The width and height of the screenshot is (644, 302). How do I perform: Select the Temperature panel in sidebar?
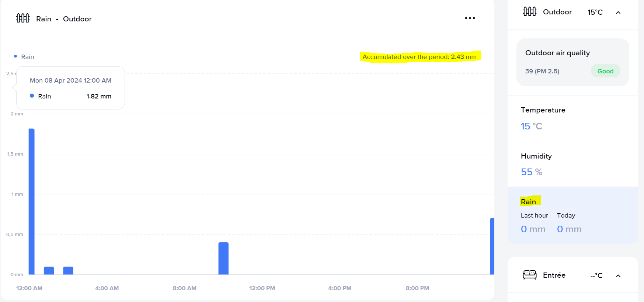pyautogui.click(x=572, y=118)
